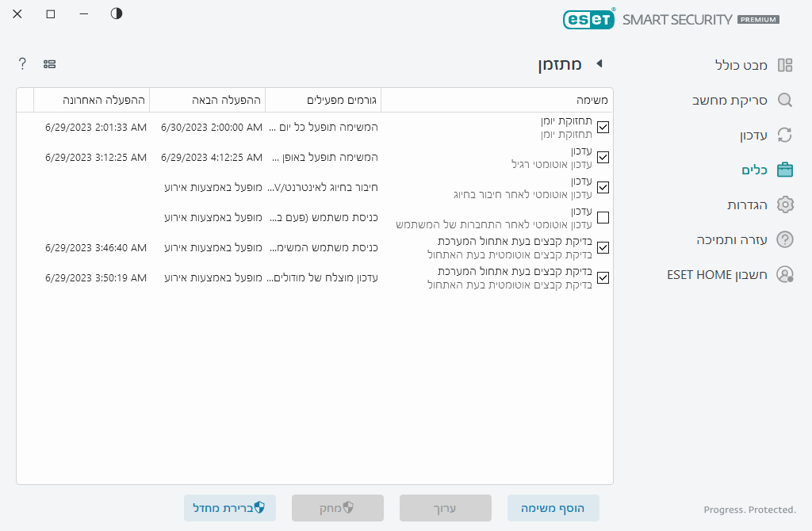Click the Computer scan magnifier icon
This screenshot has width=812, height=531.
[785, 100]
